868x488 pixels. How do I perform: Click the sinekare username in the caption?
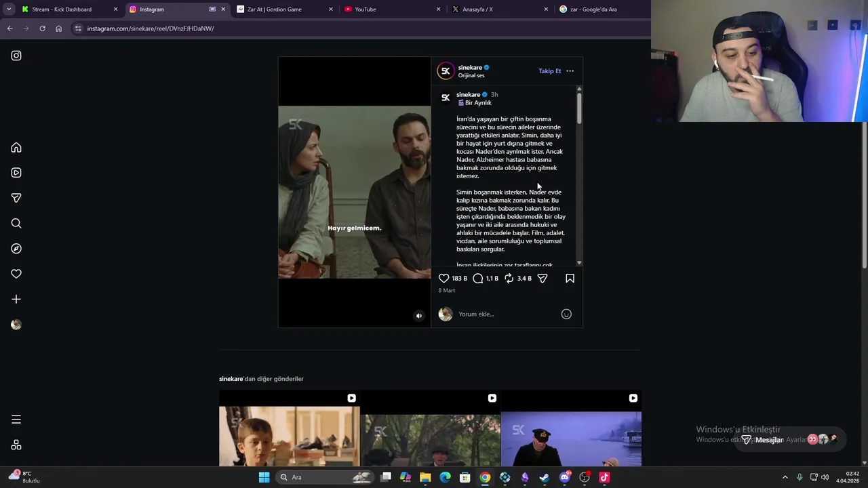click(x=468, y=95)
